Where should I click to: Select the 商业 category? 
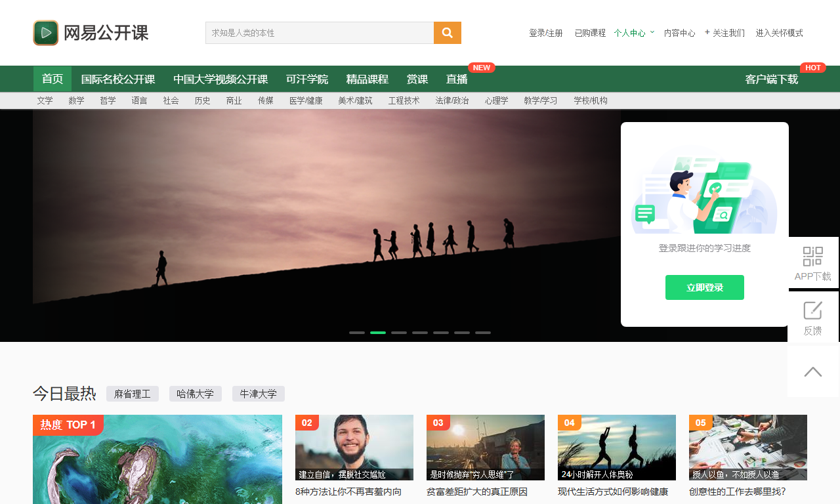(234, 100)
